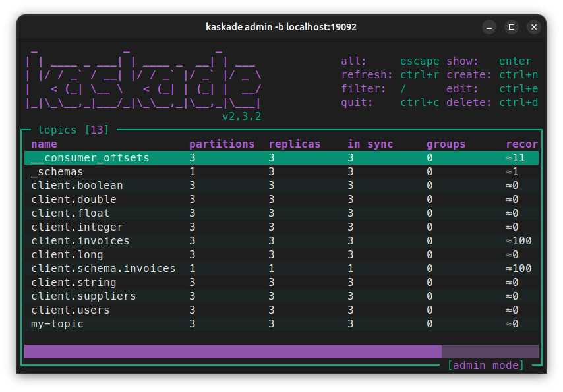Viewport: 563px width, 392px height.
Task: Maximize the kaskade admin window
Action: coord(512,27)
